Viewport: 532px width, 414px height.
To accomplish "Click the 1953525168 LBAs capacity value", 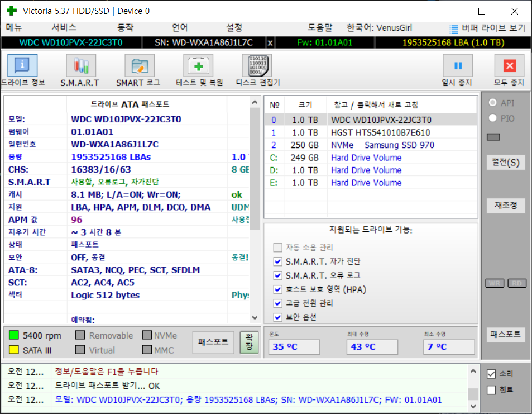I will click(x=111, y=157).
